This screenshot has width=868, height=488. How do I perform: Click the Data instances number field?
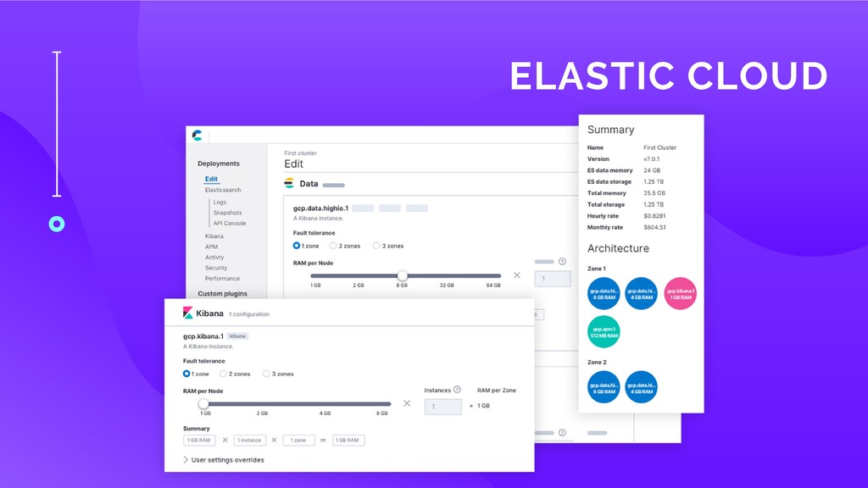coord(553,278)
